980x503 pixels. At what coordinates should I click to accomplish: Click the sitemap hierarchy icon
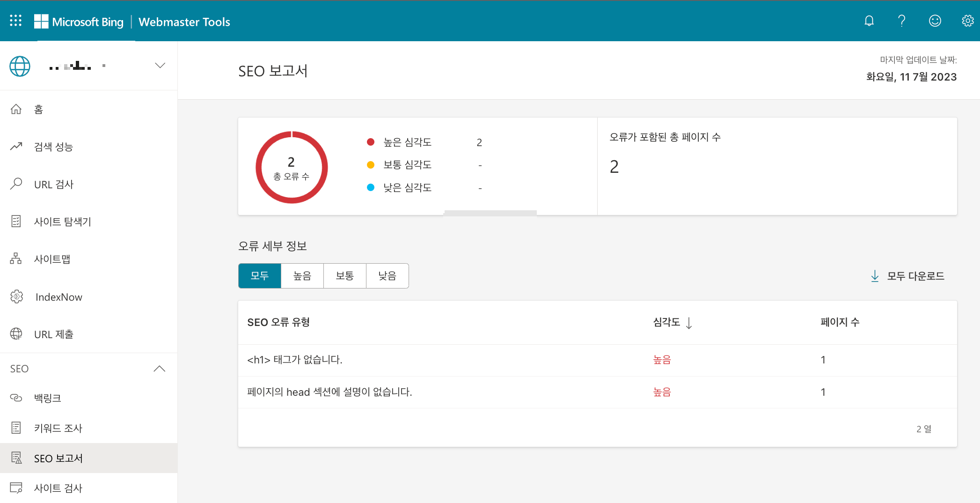pos(16,259)
